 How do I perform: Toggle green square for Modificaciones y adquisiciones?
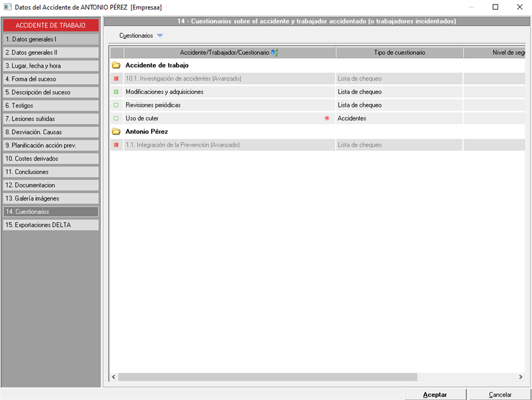[117, 92]
